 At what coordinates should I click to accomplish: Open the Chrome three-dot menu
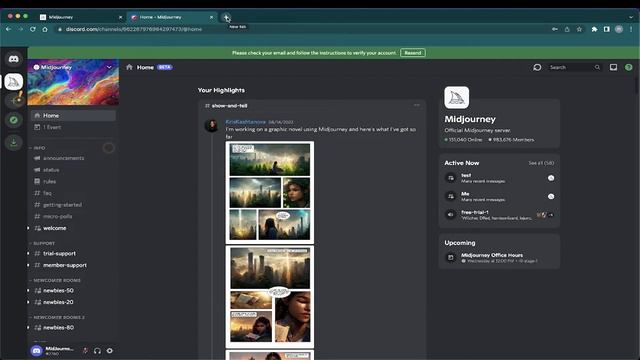click(631, 29)
